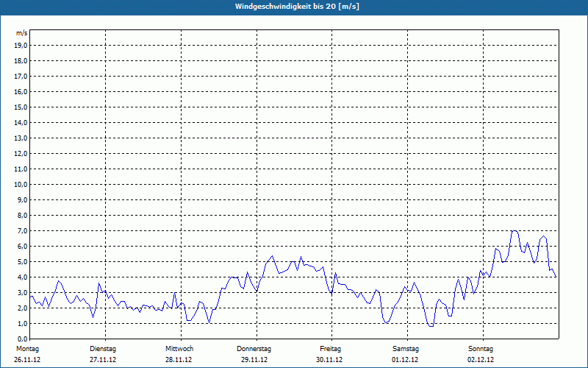Click the 'Dienstag' day label
The height and width of the screenshot is (368, 588).
click(103, 349)
